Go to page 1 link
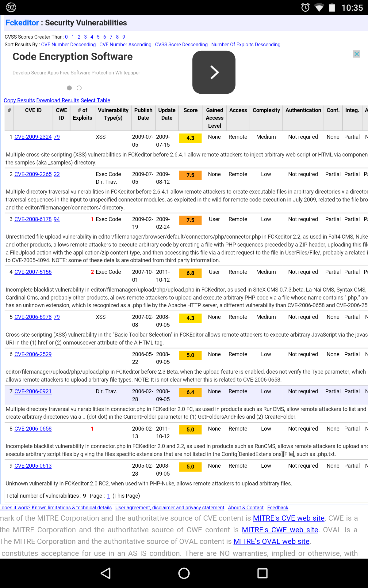Image resolution: width=368 pixels, height=588 pixels. pos(109,496)
